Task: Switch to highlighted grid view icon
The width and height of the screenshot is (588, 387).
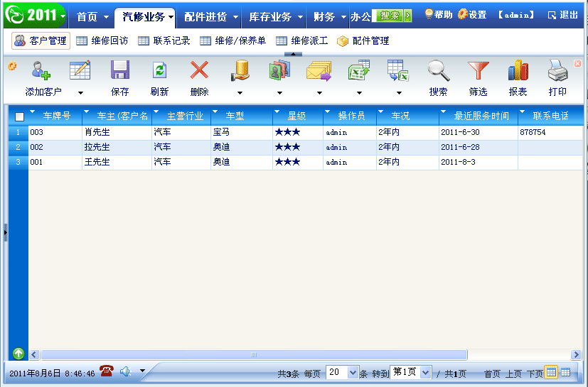Action: click(x=551, y=372)
